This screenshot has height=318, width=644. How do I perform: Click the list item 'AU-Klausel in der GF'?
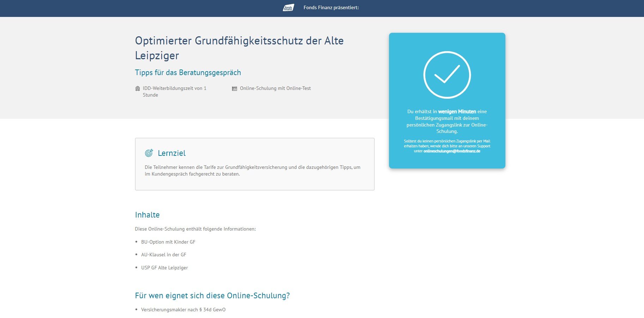click(x=164, y=255)
